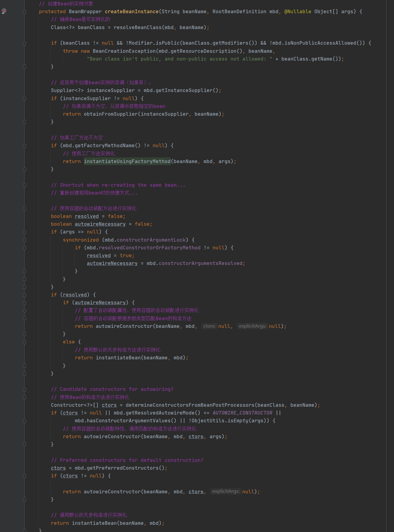Click the createBeanInstance method name

pos(131,11)
